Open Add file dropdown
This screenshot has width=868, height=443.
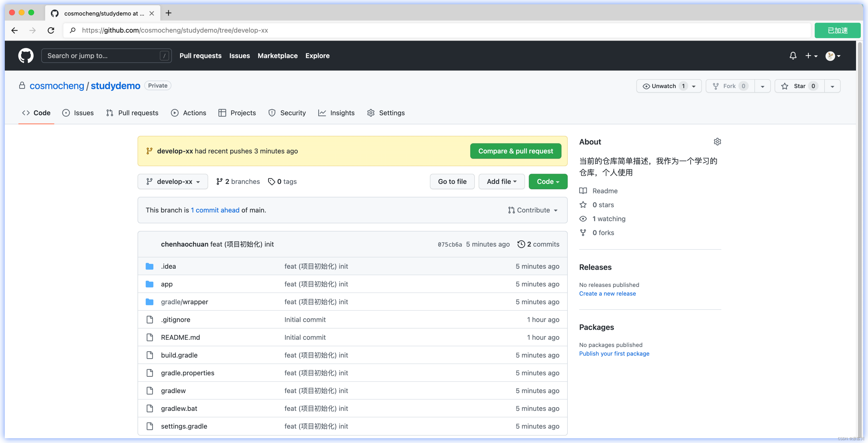501,181
